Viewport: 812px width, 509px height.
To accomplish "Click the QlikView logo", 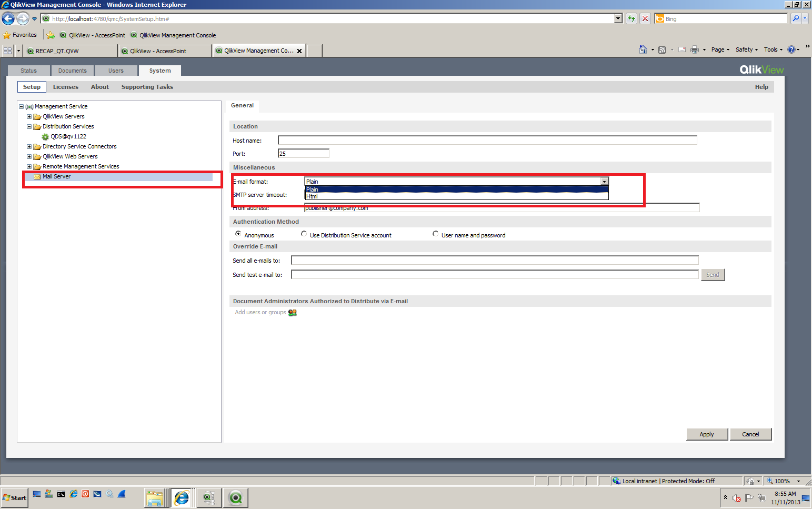I will coord(761,69).
